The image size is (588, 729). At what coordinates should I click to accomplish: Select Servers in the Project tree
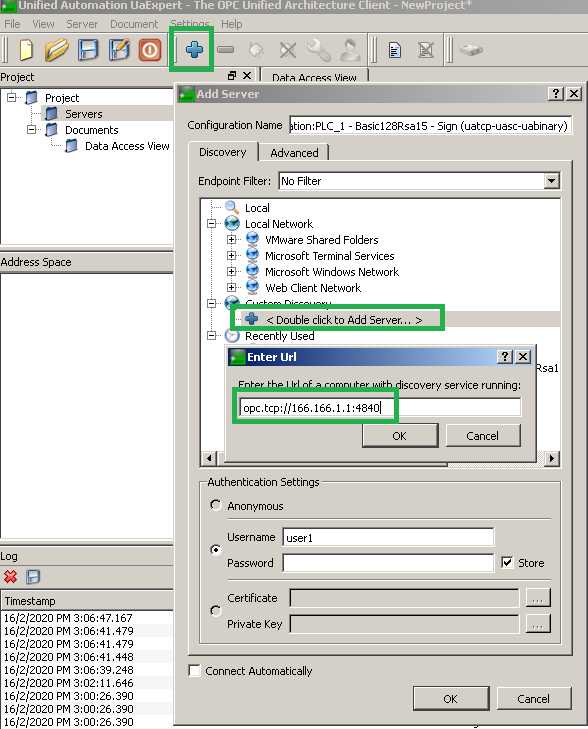[x=83, y=113]
